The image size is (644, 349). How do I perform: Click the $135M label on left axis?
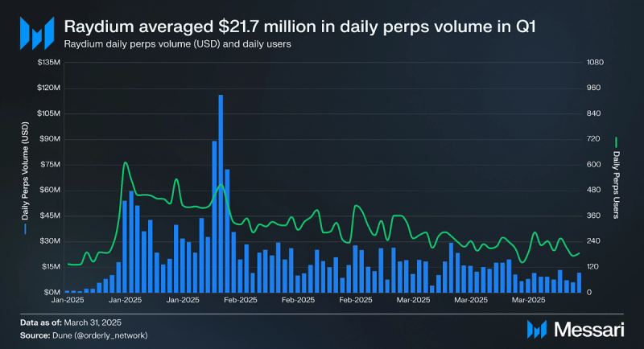[x=49, y=63]
